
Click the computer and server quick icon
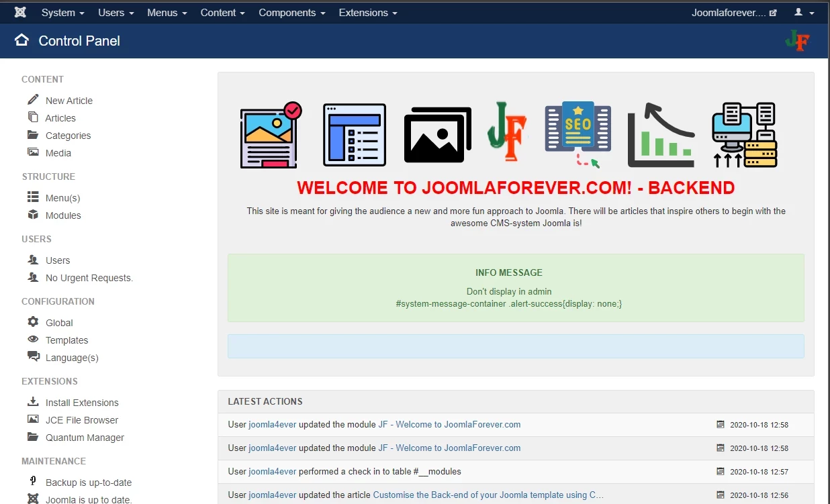tap(744, 135)
